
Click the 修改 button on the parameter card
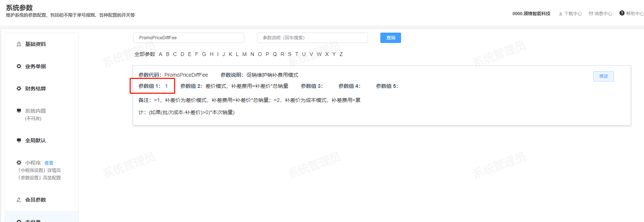coord(604,76)
